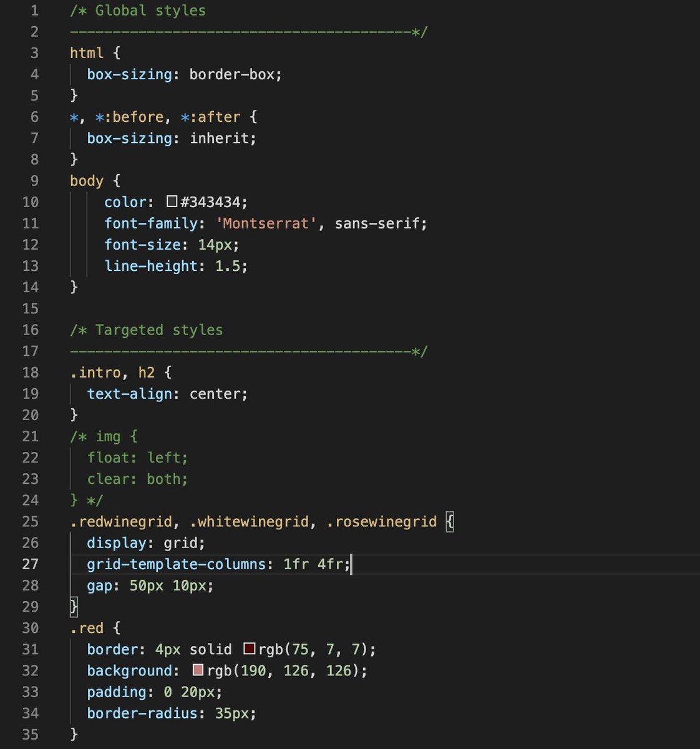Click commented 'clear: both;' line
This screenshot has height=749, width=700.
[138, 479]
